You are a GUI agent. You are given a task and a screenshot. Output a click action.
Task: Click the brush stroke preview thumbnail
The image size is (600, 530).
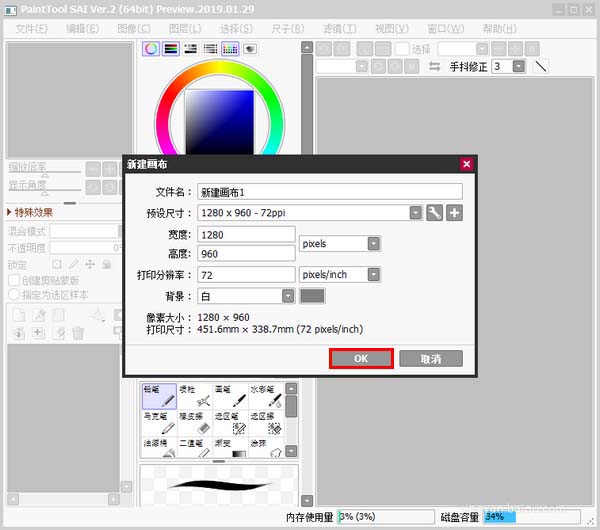coord(219,485)
